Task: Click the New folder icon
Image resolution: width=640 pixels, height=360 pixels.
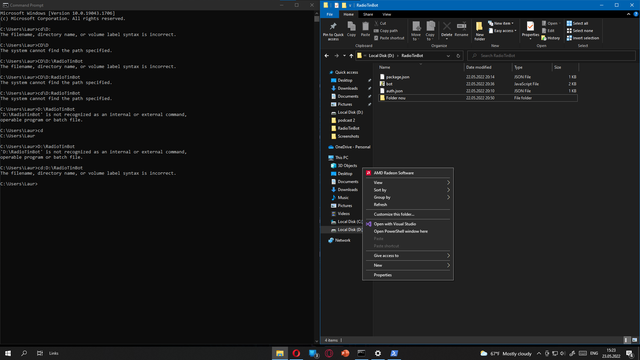Action: [x=480, y=31]
